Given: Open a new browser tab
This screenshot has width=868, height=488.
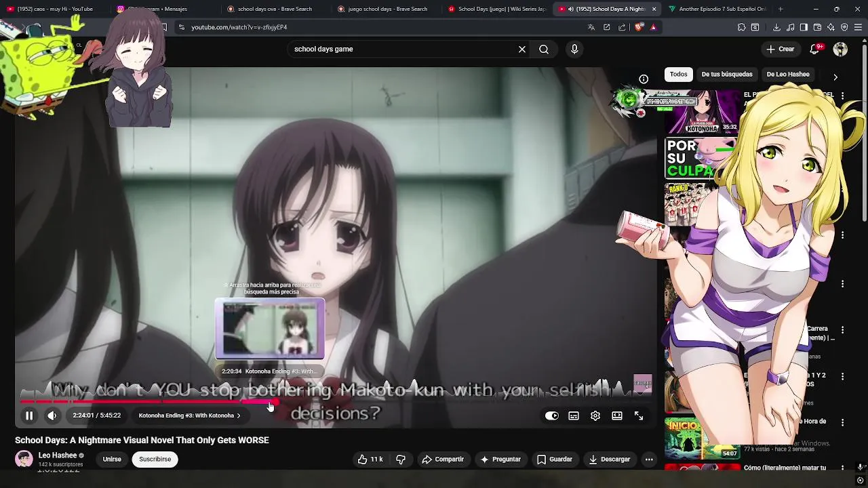Looking at the screenshot, I should click(781, 9).
